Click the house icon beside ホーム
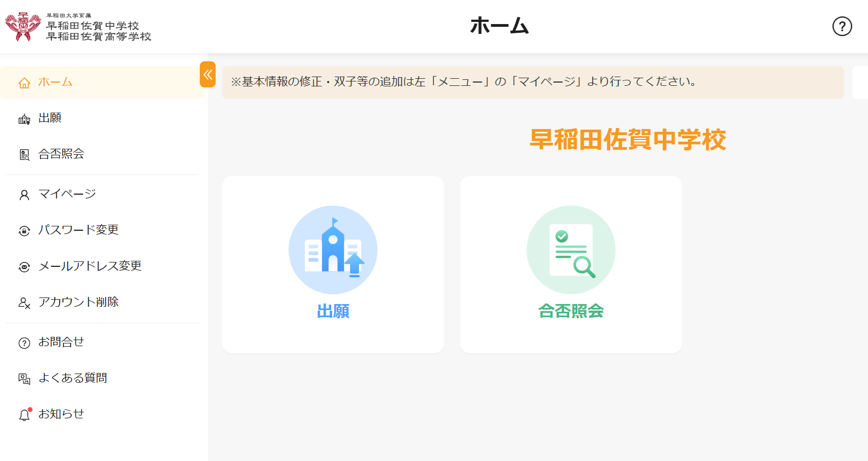The height and width of the screenshot is (461, 868). coord(24,83)
